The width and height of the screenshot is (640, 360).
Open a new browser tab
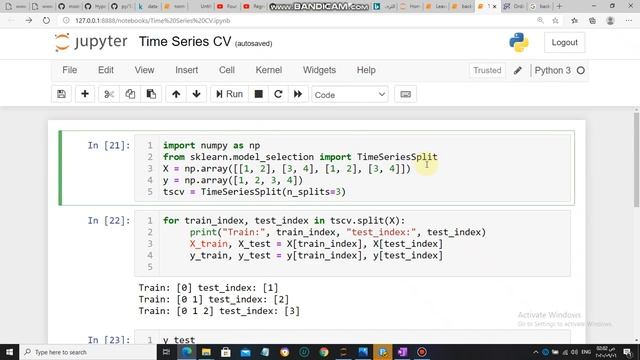559,6
